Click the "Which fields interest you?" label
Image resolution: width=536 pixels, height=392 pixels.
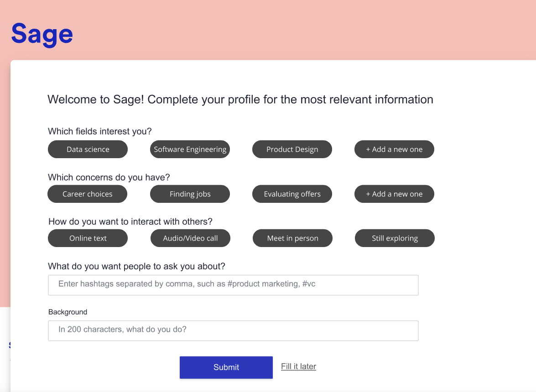coord(99,131)
